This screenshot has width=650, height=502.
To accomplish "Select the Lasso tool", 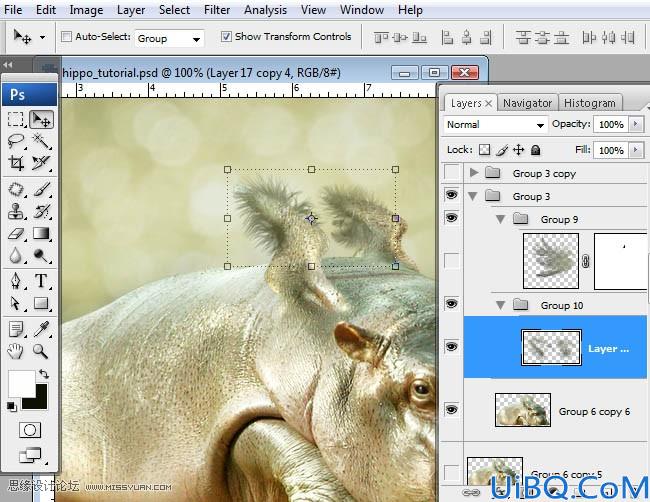I will pos(16,141).
